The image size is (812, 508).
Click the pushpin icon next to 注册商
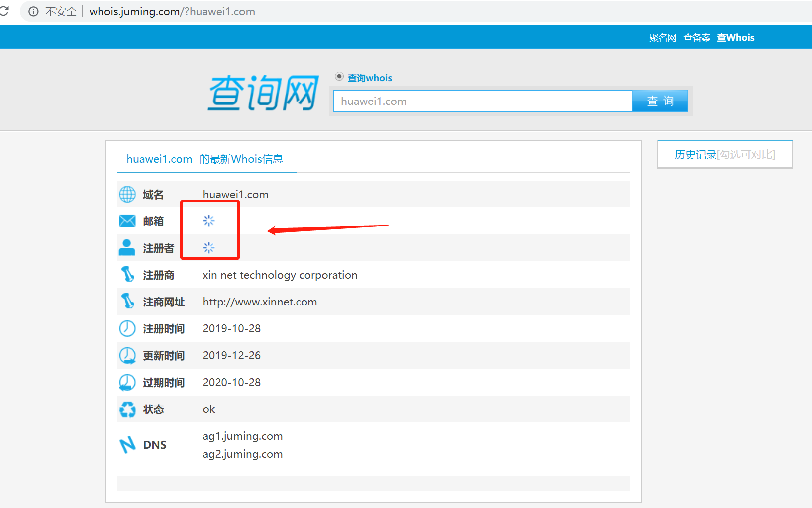127,274
